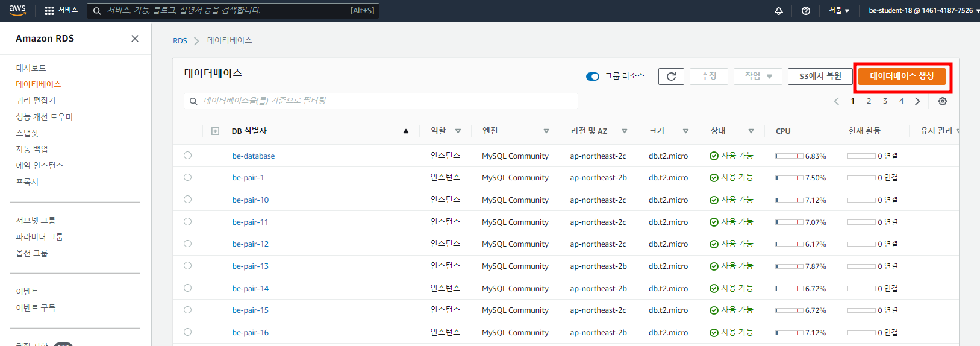Open the be-pair-12 database link
This screenshot has height=346, width=980.
coord(251,244)
